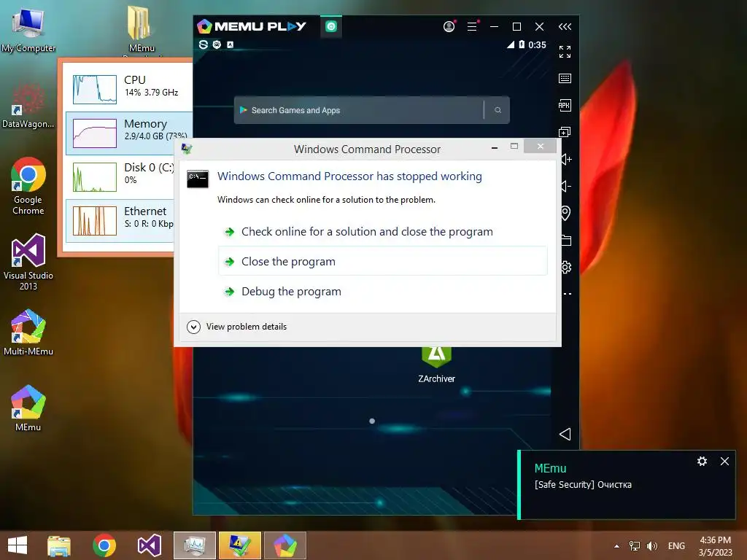Image resolution: width=747 pixels, height=560 pixels.
Task: Open Visual Studio from the taskbar
Action: [149, 545]
